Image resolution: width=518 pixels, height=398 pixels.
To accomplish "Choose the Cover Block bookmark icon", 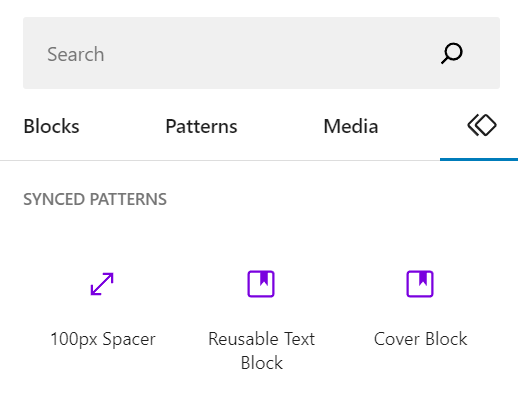I will [x=420, y=284].
